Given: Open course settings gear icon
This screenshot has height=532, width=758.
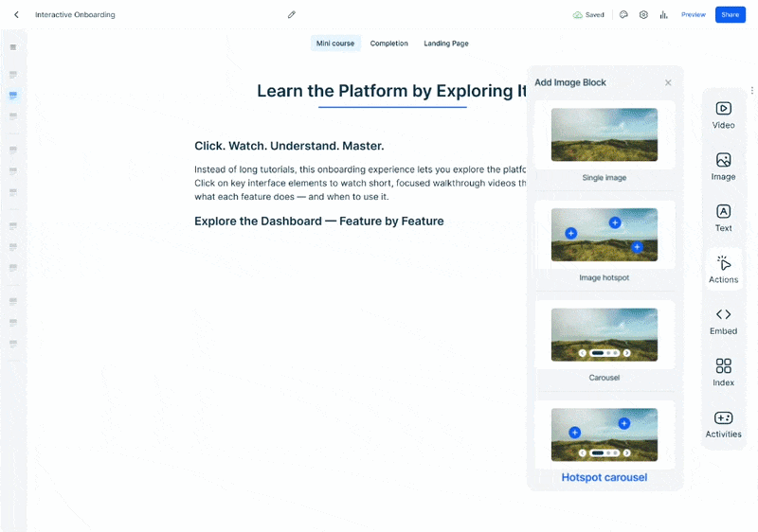Looking at the screenshot, I should pos(643,15).
